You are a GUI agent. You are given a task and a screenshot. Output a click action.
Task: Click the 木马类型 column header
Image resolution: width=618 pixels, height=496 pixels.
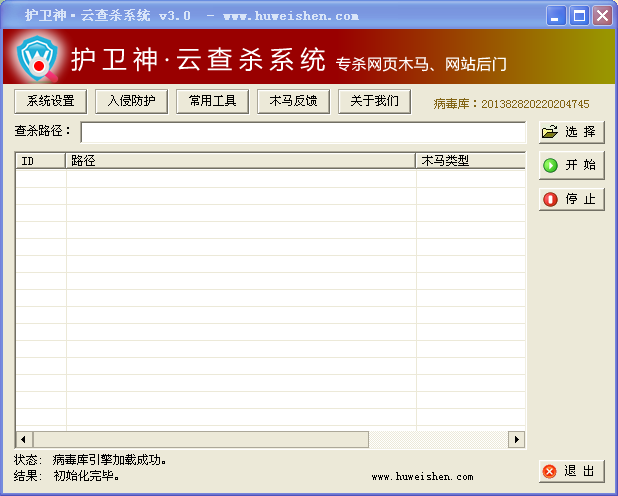click(471, 161)
